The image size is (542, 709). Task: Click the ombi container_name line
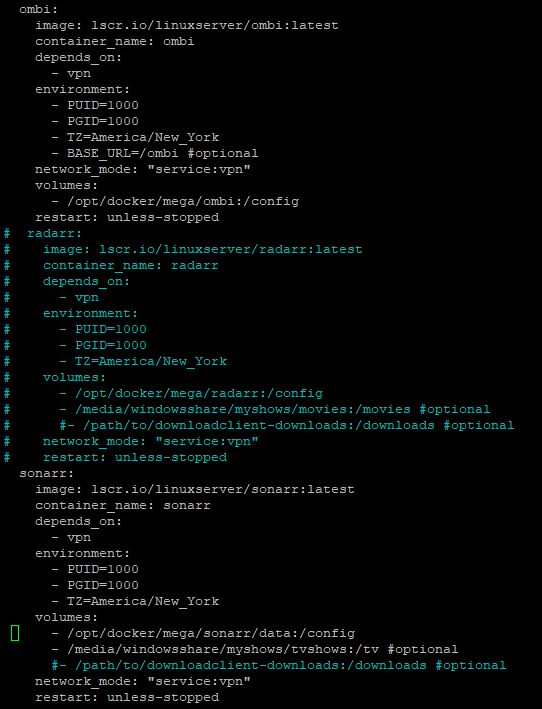[115, 42]
